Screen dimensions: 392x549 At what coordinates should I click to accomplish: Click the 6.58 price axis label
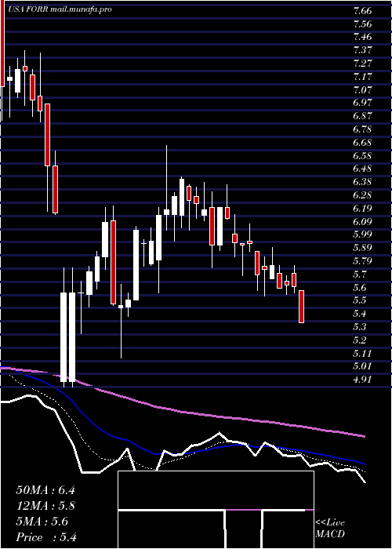362,156
